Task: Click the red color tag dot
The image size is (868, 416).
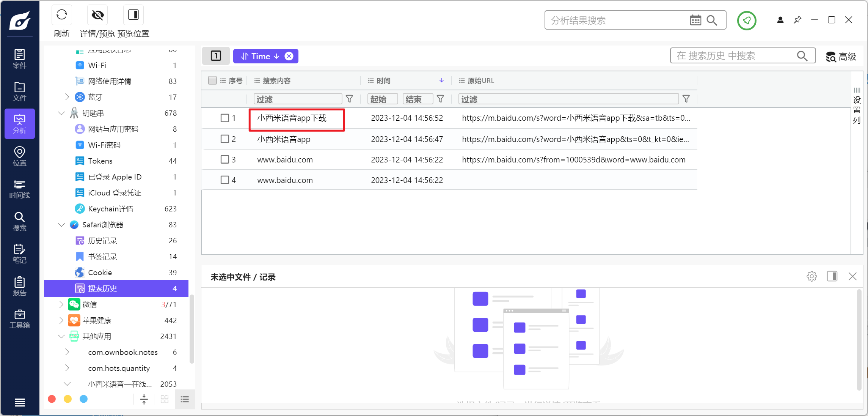Action: click(x=52, y=399)
